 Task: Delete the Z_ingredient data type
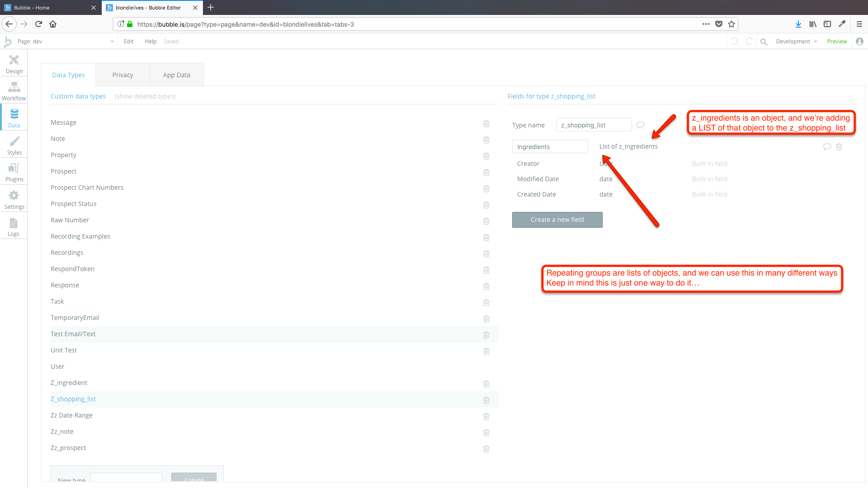coord(486,384)
